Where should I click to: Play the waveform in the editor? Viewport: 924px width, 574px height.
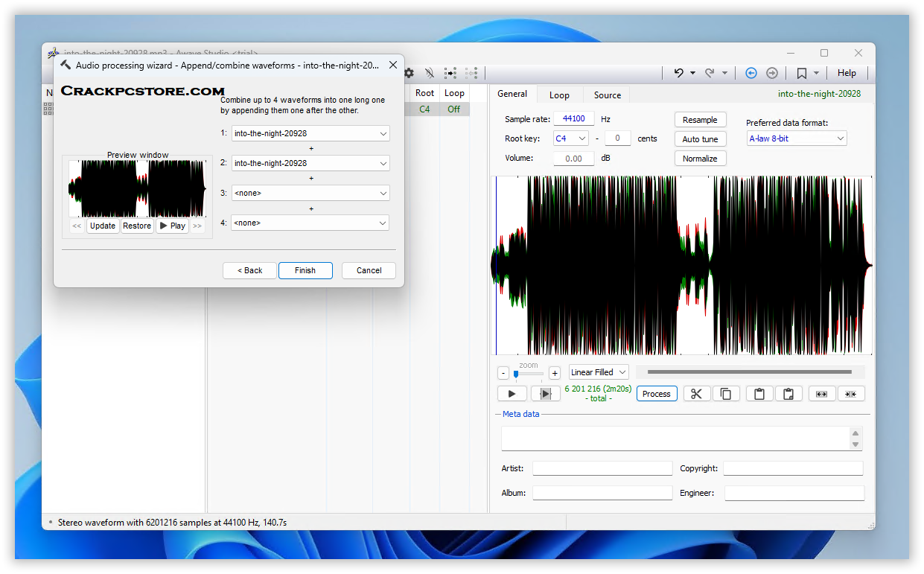(512, 394)
